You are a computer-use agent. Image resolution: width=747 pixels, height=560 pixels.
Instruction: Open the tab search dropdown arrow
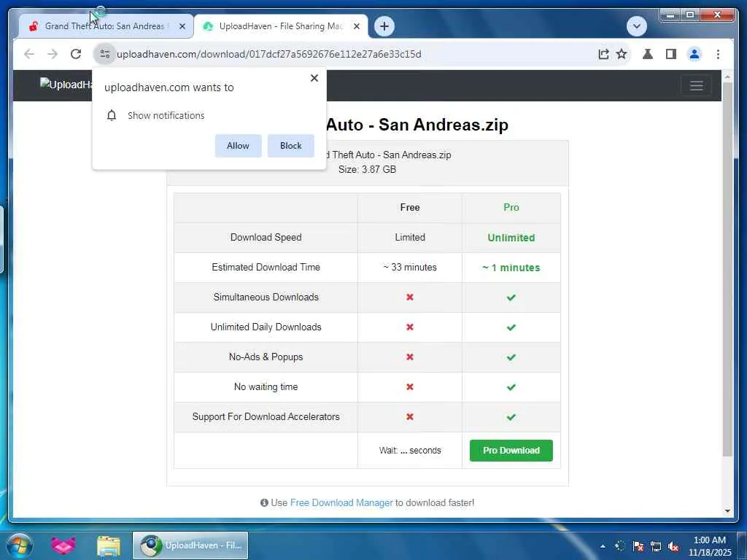[636, 26]
